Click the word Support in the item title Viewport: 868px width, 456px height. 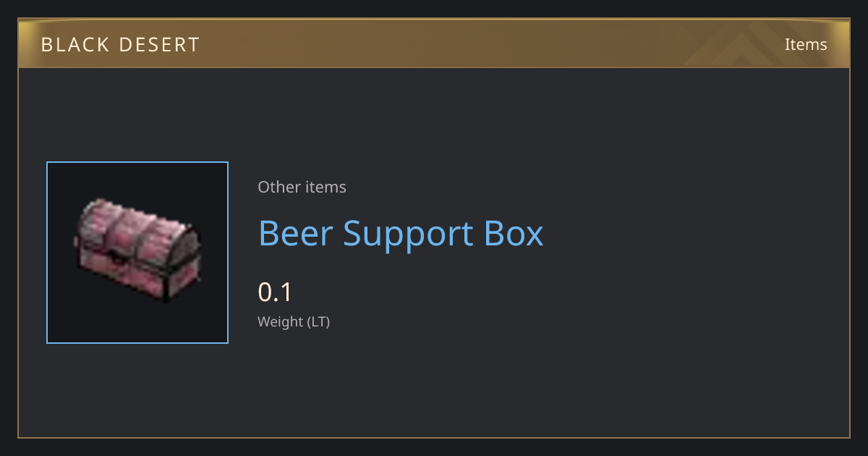coord(408,235)
